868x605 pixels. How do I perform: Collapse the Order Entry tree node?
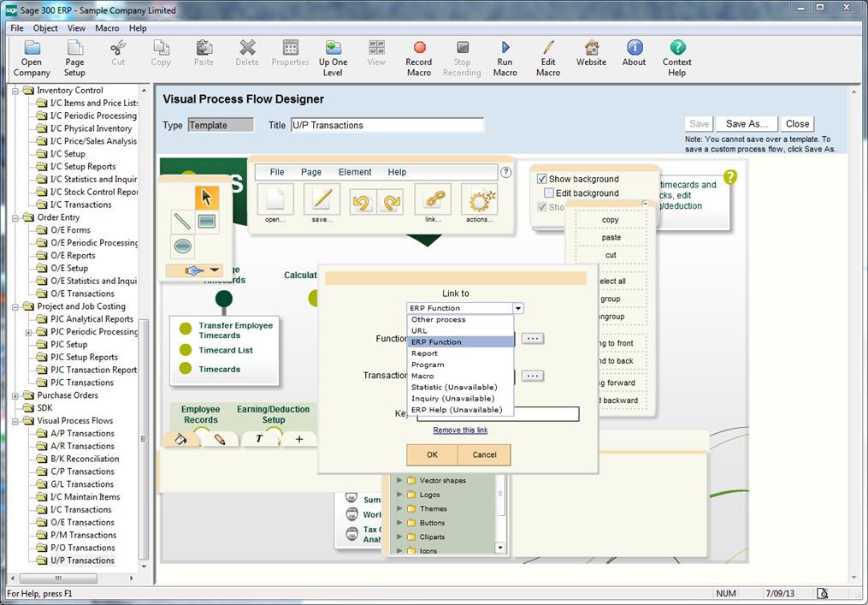tap(15, 217)
